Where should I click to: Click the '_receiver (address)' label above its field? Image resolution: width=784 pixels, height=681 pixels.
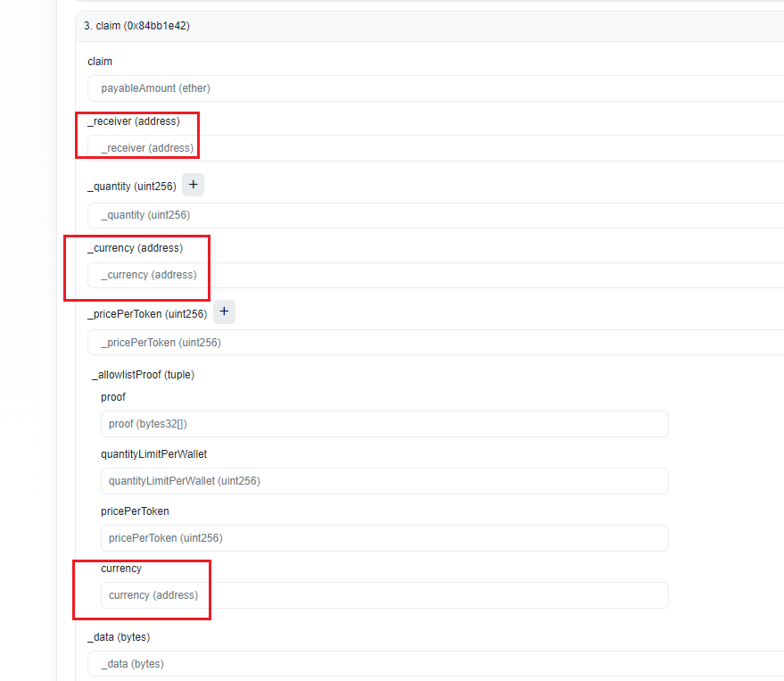(134, 121)
